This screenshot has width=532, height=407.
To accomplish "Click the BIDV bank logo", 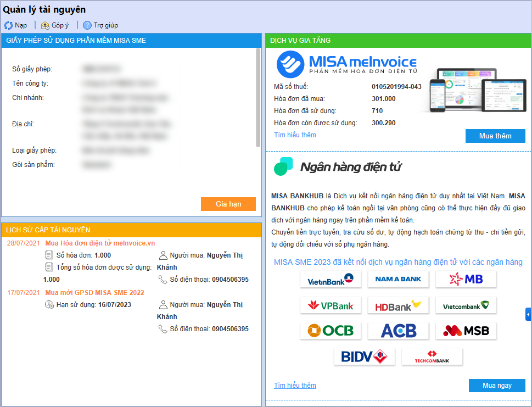I will point(364,356).
